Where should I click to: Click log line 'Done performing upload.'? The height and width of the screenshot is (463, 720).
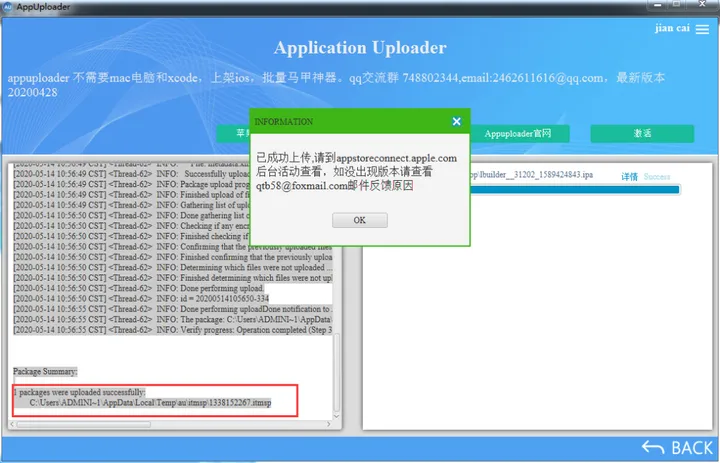coord(139,288)
